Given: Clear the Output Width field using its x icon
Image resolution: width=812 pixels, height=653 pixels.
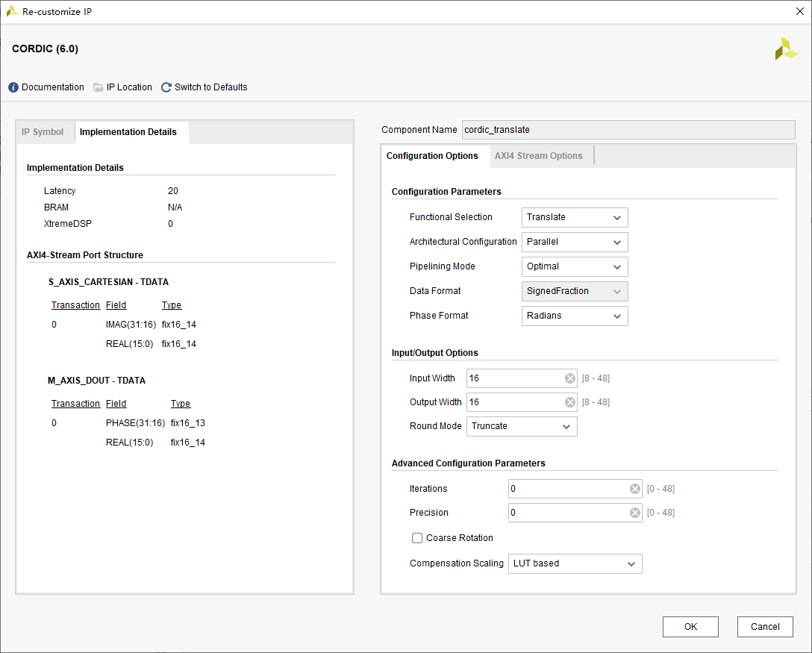Looking at the screenshot, I should 569,402.
